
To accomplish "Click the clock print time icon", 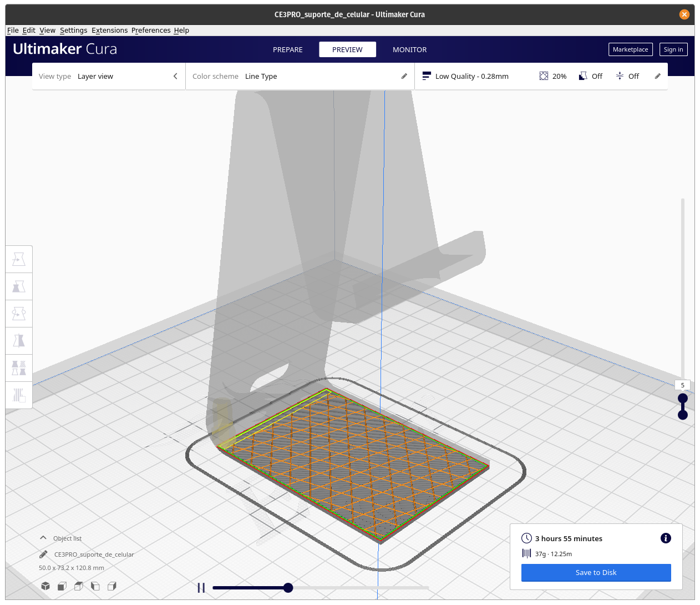I will tap(526, 538).
